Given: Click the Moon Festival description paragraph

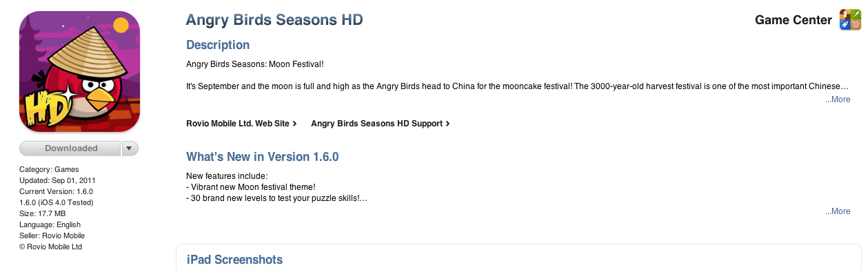Looking at the screenshot, I should (x=517, y=86).
